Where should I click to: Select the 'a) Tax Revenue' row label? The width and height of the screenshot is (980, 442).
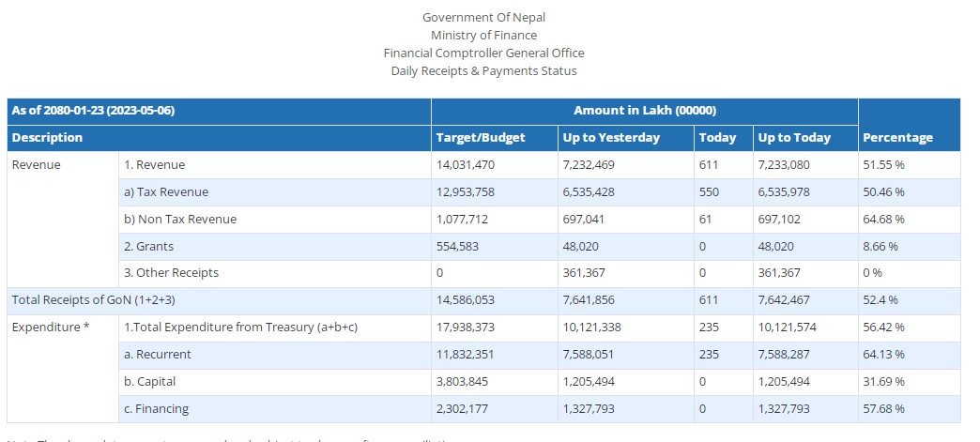coord(166,192)
